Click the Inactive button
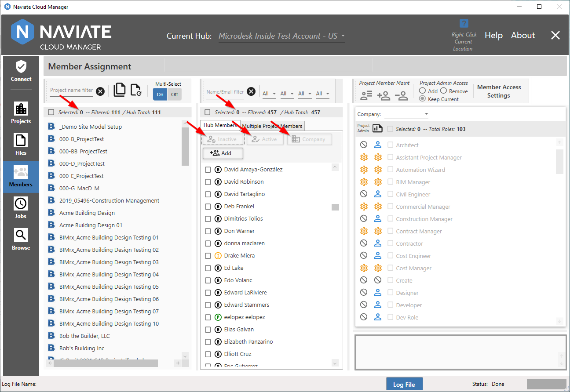The height and width of the screenshot is (392, 570). (223, 139)
